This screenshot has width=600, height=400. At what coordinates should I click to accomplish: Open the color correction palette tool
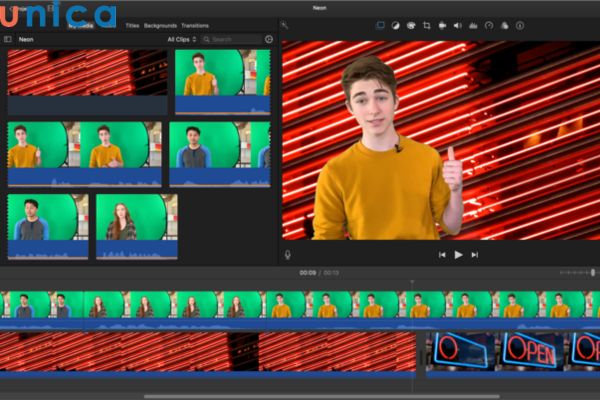[x=411, y=25]
